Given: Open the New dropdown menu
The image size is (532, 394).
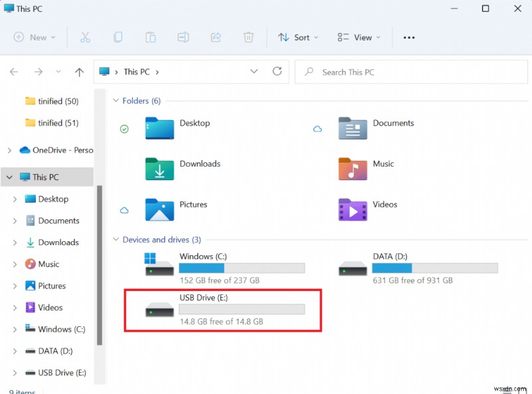Looking at the screenshot, I should (x=35, y=37).
